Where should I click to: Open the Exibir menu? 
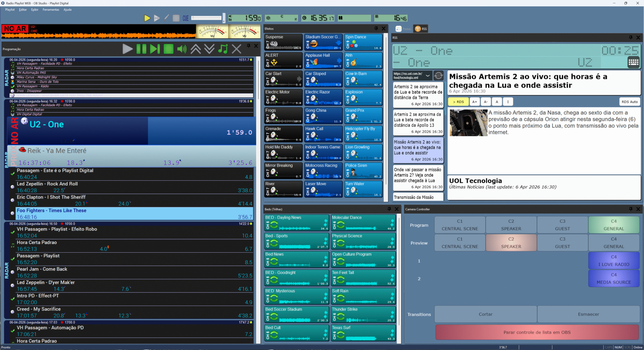coord(35,10)
